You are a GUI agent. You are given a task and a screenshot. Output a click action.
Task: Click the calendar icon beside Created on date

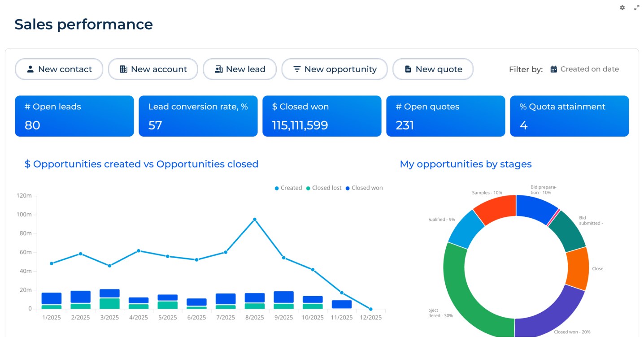[553, 69]
